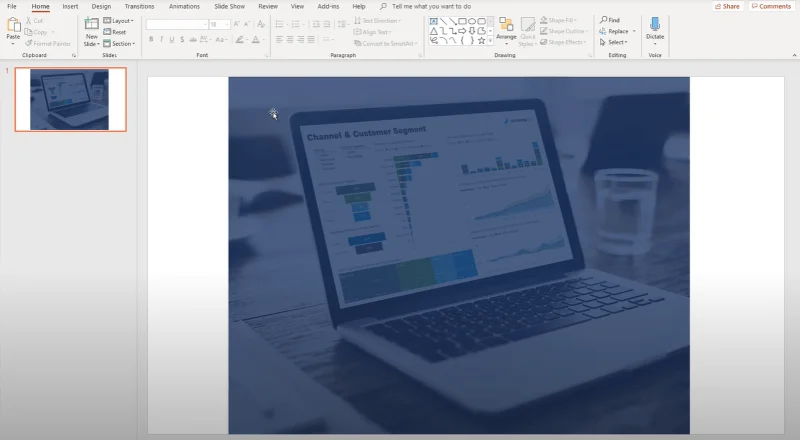800x440 pixels.
Task: Open the Section dropdown
Action: click(119, 43)
